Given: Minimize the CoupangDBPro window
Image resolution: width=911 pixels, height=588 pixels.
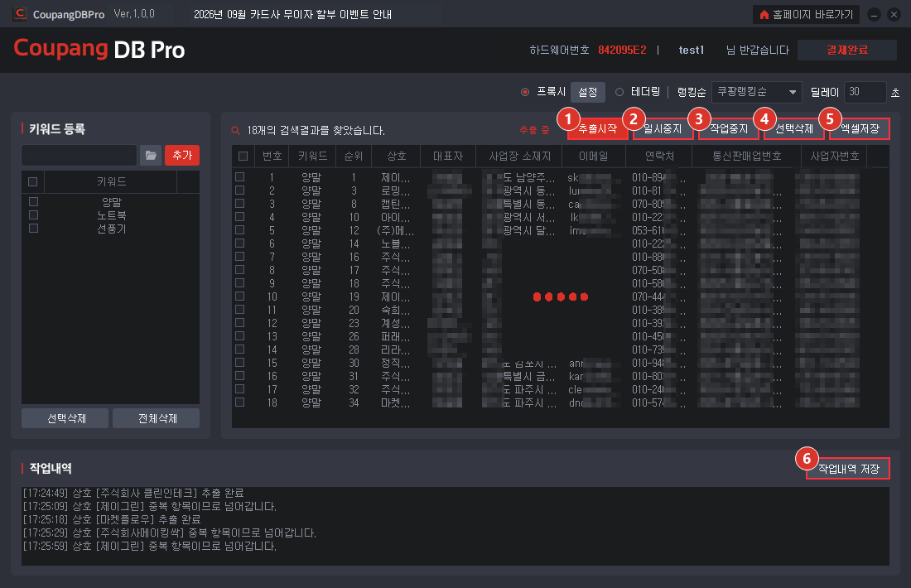Looking at the screenshot, I should click(874, 15).
